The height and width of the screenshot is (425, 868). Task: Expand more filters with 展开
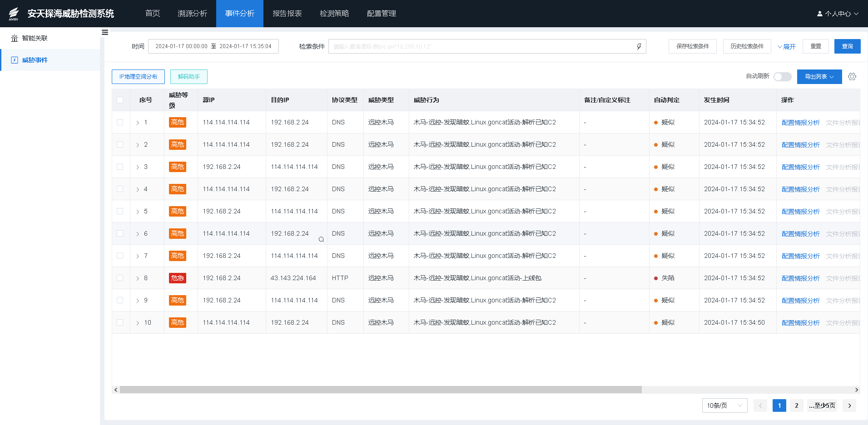786,46
